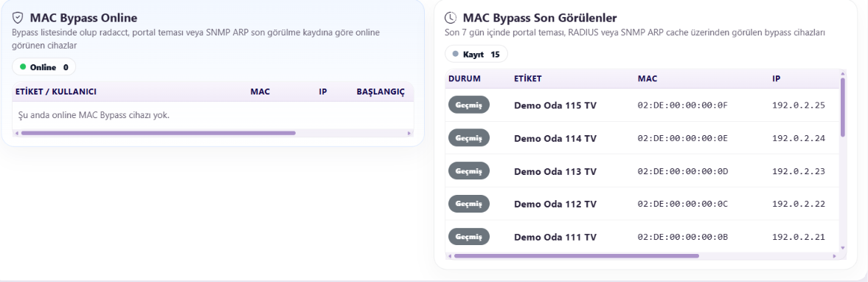
Task: Click MAC address 02:DE:00:00:00:0D
Action: point(683,171)
